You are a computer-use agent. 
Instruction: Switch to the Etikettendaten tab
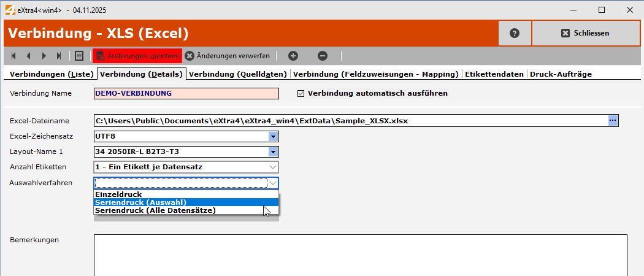click(494, 74)
